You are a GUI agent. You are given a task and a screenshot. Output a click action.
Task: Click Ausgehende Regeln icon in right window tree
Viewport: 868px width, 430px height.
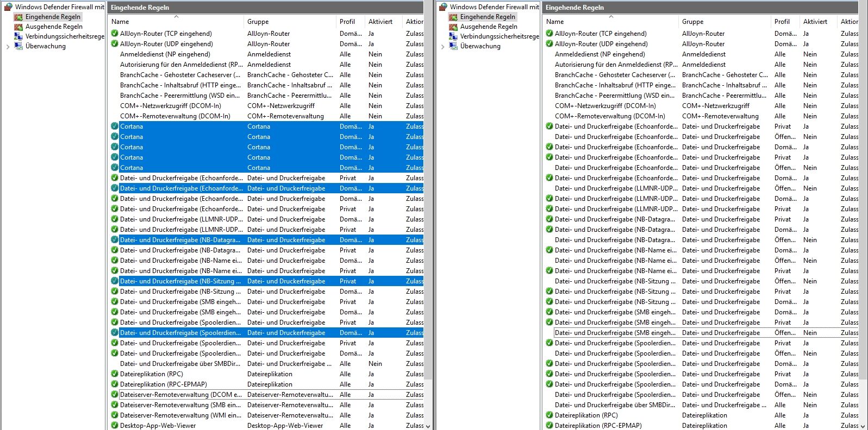point(453,27)
